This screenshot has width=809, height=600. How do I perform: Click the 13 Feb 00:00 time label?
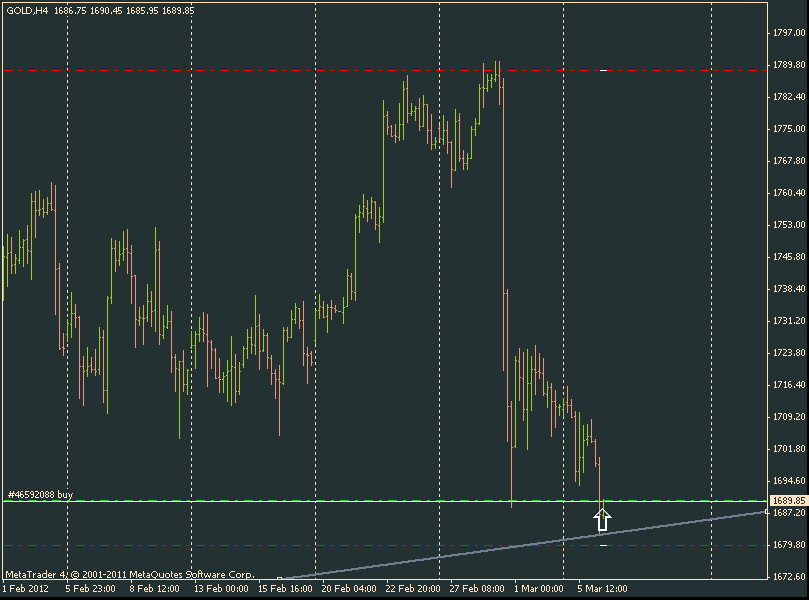click(x=221, y=589)
